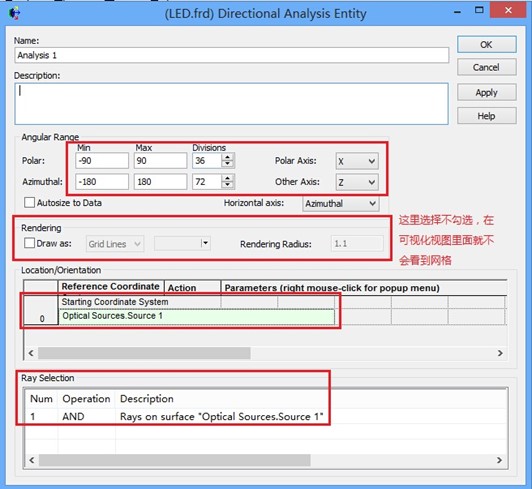Decrease Polar divisions with down arrow
This screenshot has width=532, height=489.
tap(228, 164)
